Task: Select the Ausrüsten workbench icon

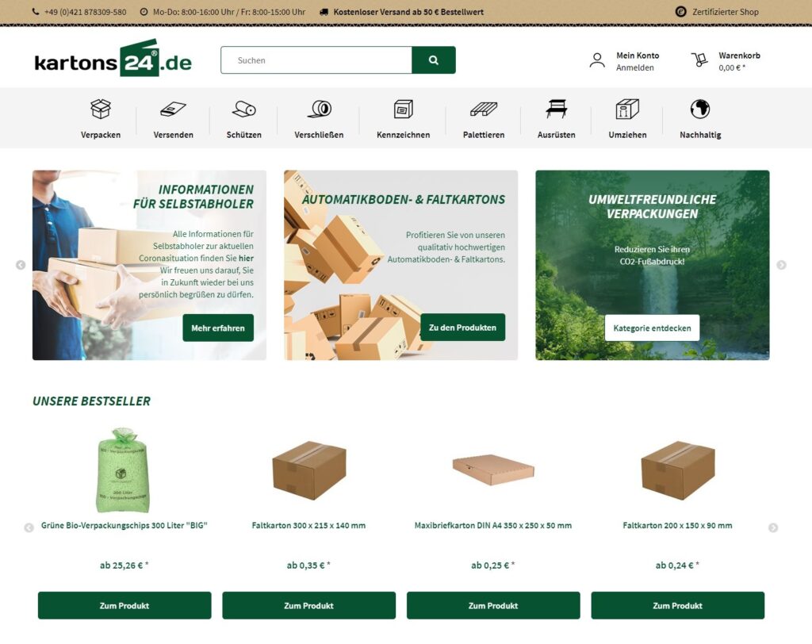Action: [x=556, y=109]
